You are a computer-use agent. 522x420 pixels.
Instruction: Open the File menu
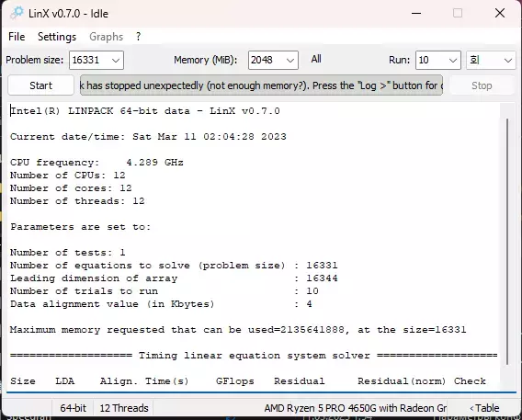[x=17, y=37]
